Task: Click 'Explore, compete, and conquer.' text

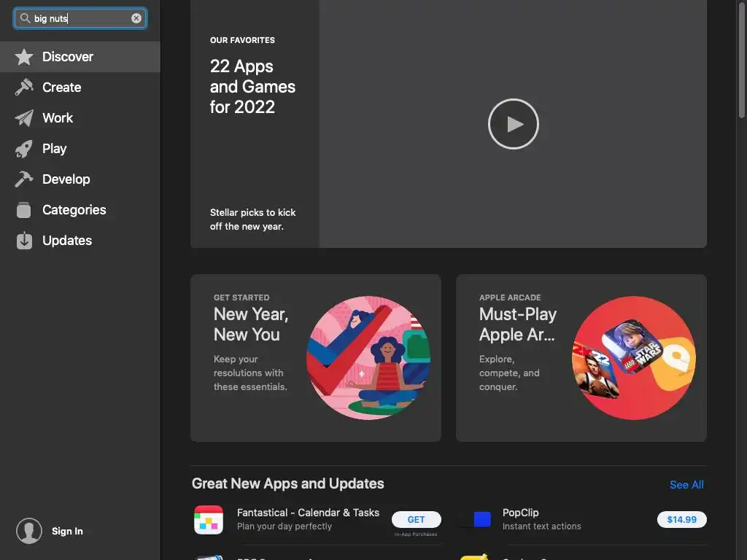Action: [x=509, y=373]
